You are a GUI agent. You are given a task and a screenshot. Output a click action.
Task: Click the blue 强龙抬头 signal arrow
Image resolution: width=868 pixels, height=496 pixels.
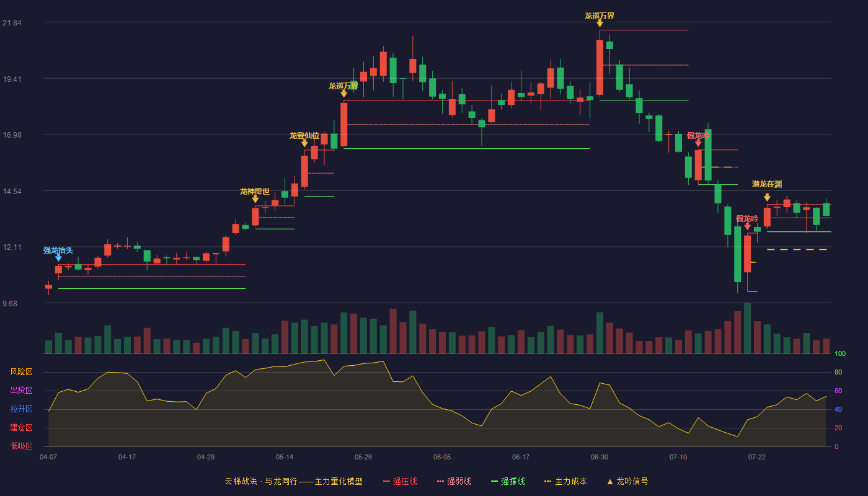coord(58,257)
